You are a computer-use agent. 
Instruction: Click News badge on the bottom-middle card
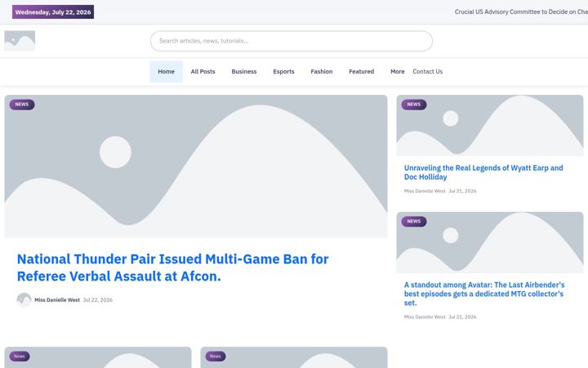pyautogui.click(x=216, y=356)
